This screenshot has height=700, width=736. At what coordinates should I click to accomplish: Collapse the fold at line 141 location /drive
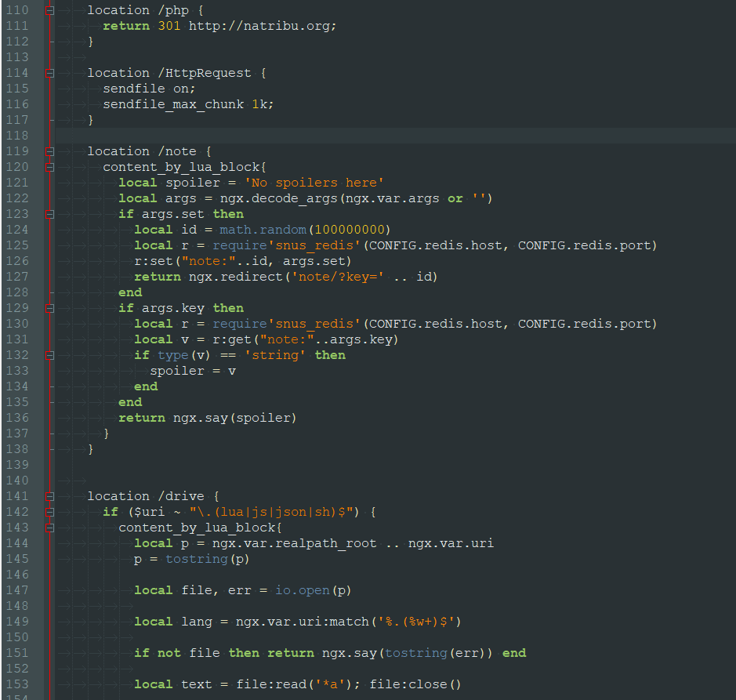pos(49,496)
